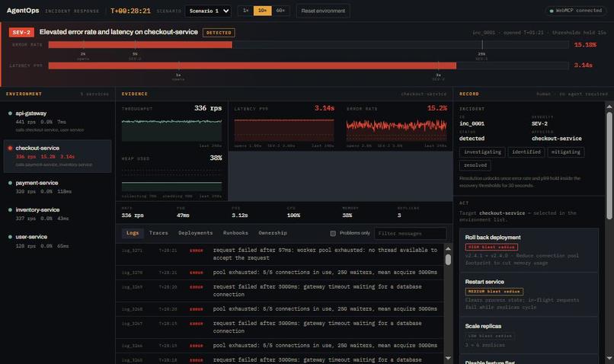Screen dimensions: 614x364
Task: Click the HIGH blast radius badge
Action: pyautogui.click(x=491, y=247)
